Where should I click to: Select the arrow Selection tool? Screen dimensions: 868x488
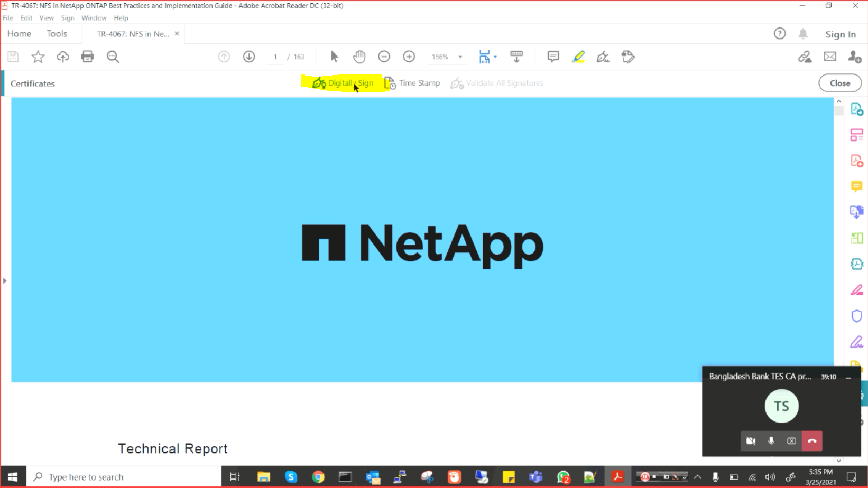[334, 57]
